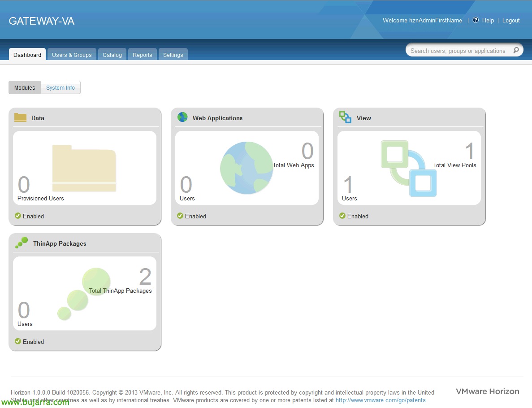The height and width of the screenshot is (408, 532).
Task: Click the Web Applications module title
Action: tap(217, 118)
